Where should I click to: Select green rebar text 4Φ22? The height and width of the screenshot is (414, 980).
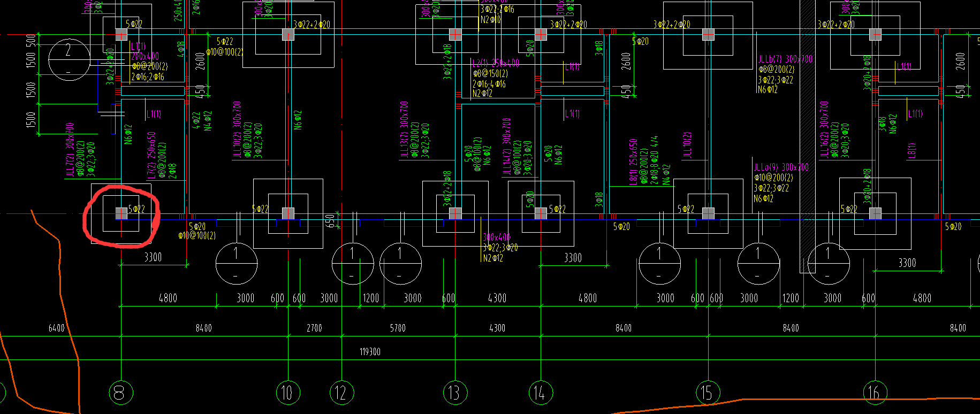[x=196, y=120]
